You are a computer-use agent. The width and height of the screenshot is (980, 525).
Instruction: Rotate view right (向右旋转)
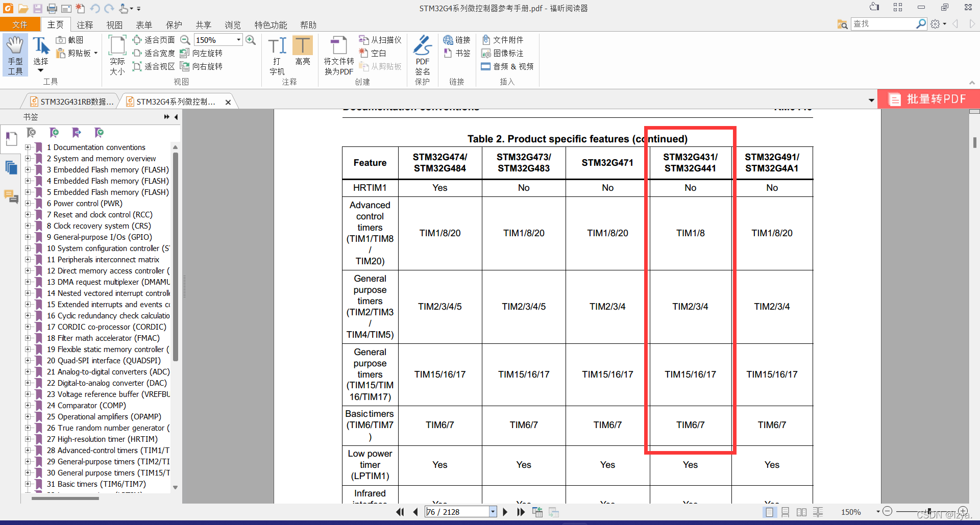201,66
